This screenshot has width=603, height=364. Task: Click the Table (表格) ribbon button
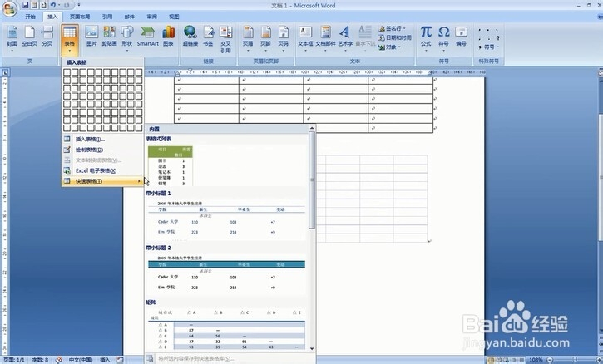coord(70,39)
